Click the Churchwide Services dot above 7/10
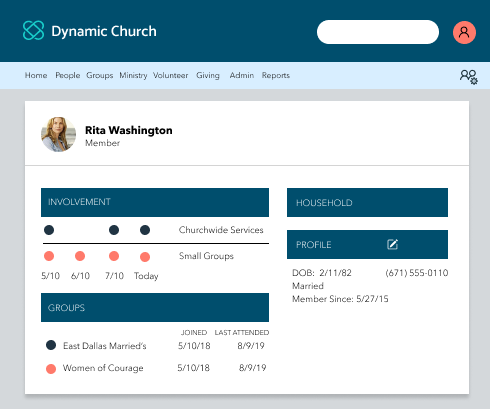Viewport: 490px width, 409px height. [114, 230]
